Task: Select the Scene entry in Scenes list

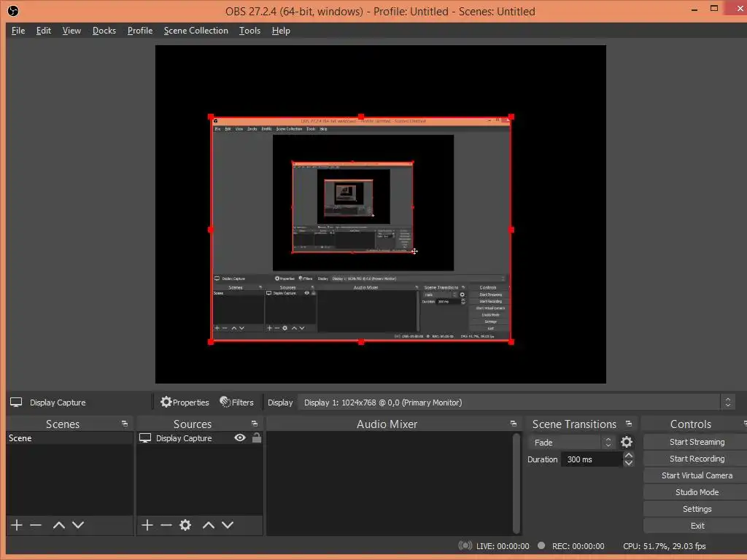Action: (69, 438)
